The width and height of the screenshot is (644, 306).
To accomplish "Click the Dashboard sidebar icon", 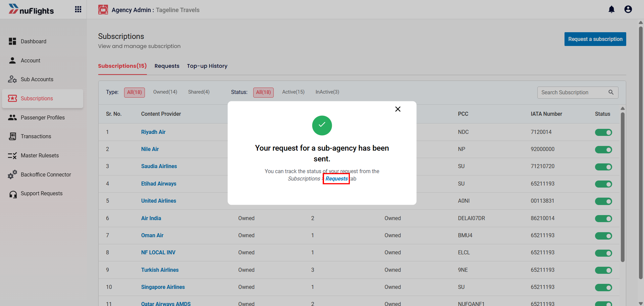I will [x=12, y=41].
